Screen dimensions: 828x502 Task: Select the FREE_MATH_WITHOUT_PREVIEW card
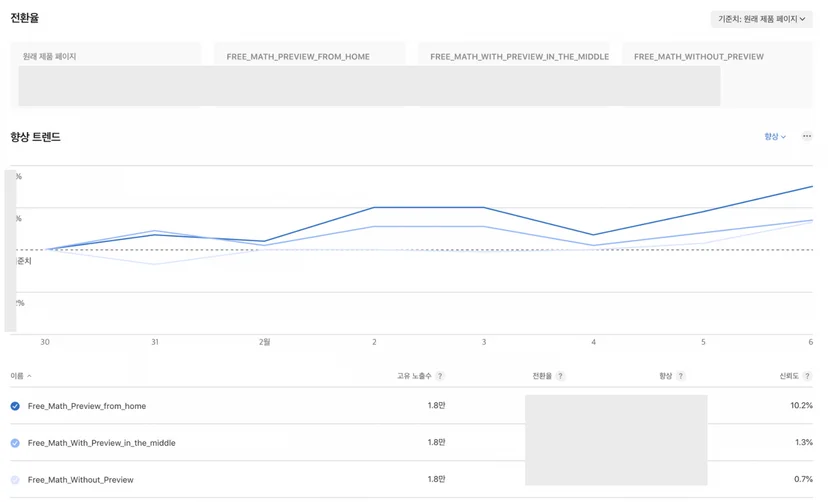point(718,75)
